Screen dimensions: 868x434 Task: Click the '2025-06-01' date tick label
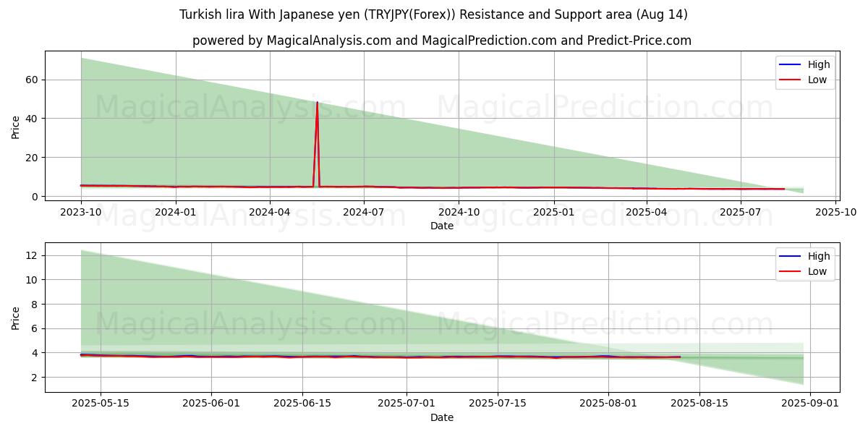click(213, 403)
